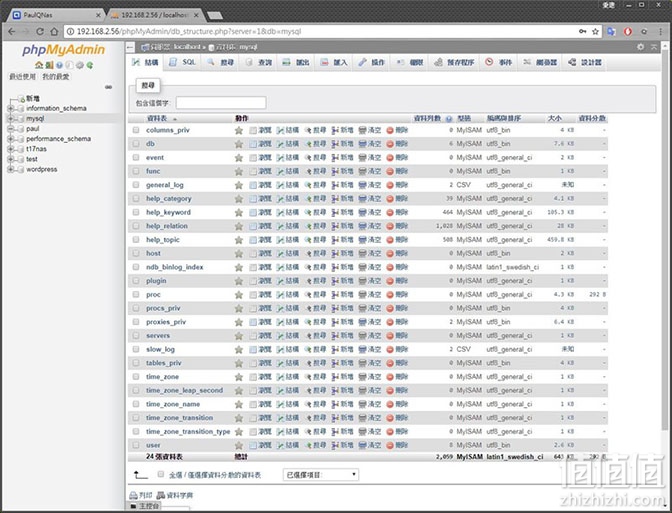The image size is (672, 513).
Task: Open the Operations tab with wrench icon
Action: click(x=372, y=63)
